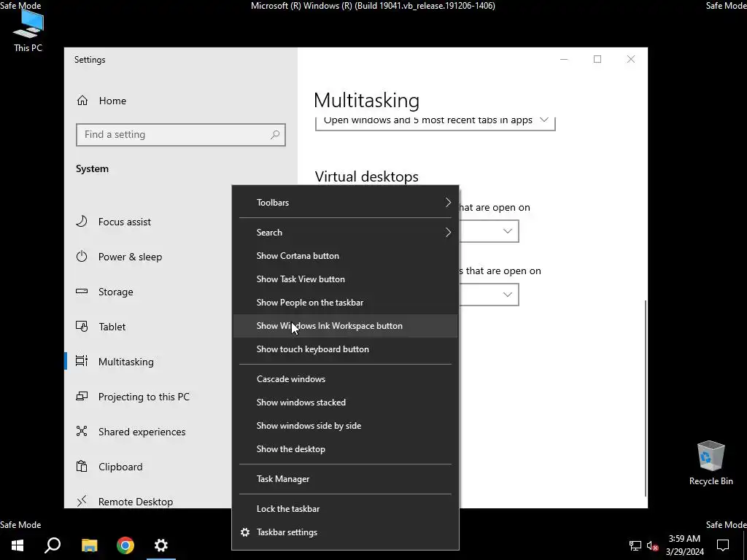Open Projecting to this PC page

point(147,397)
